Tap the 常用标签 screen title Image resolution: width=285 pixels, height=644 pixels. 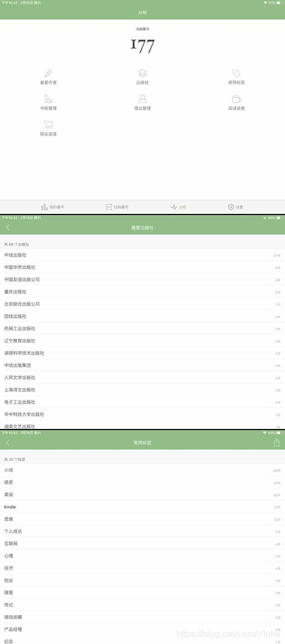(142, 443)
